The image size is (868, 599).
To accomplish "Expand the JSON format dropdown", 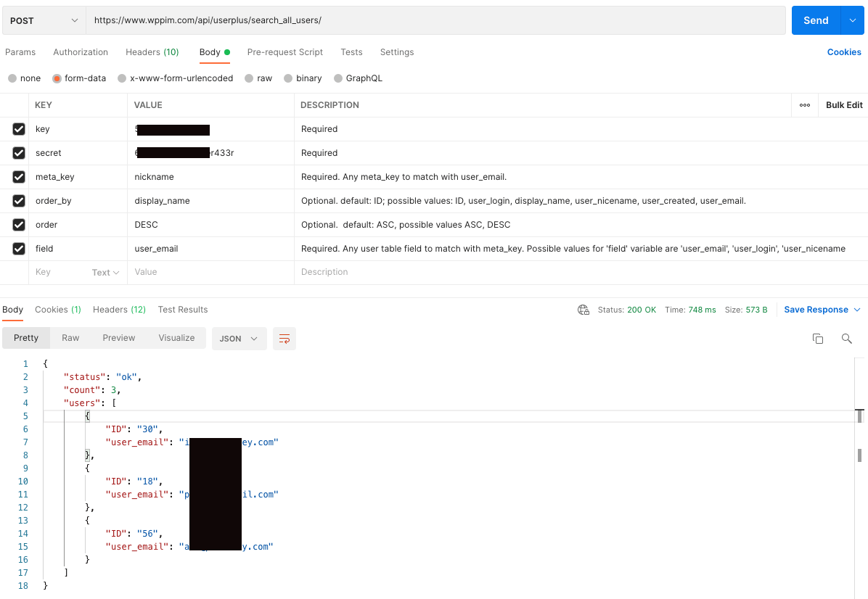I will click(x=239, y=339).
